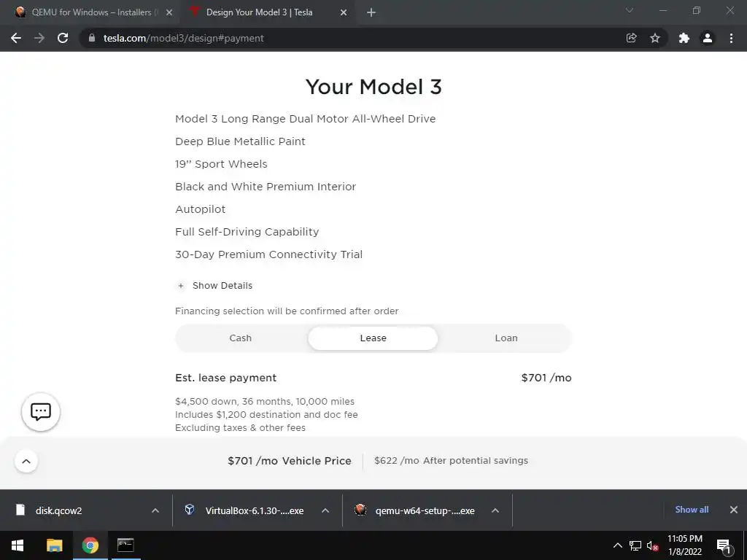The image size is (747, 560).
Task: Share this page via share icon
Action: pos(631,38)
